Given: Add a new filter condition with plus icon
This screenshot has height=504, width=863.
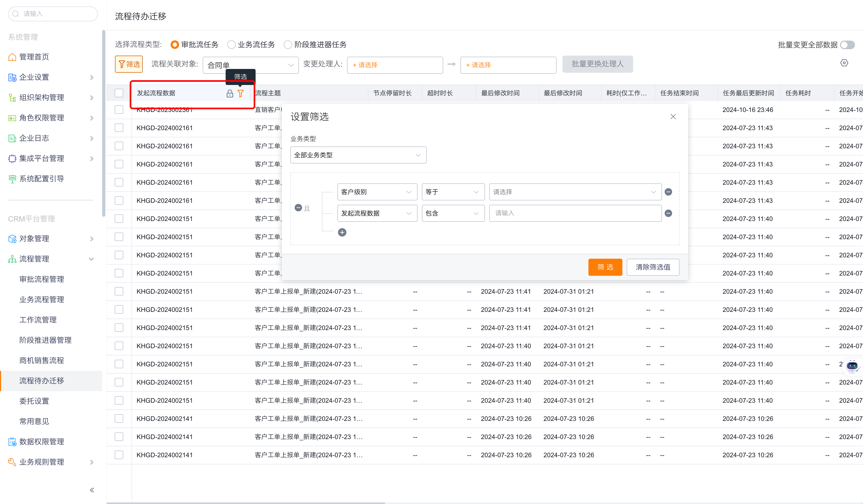Looking at the screenshot, I should coord(342,232).
